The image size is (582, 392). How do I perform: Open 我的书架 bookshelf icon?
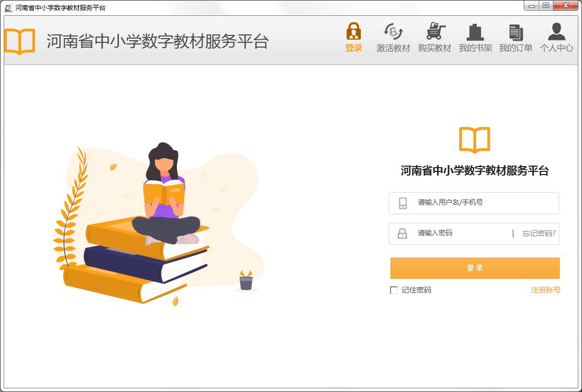475,32
